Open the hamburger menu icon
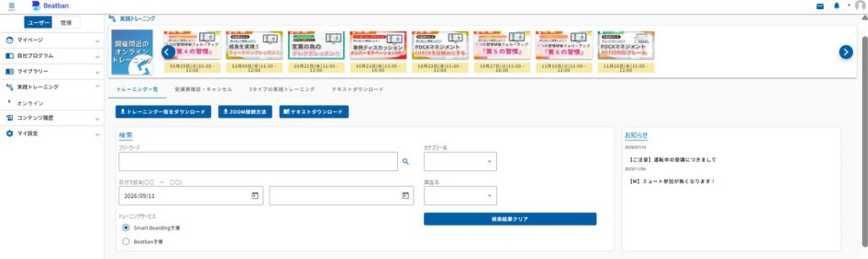 click(x=12, y=6)
